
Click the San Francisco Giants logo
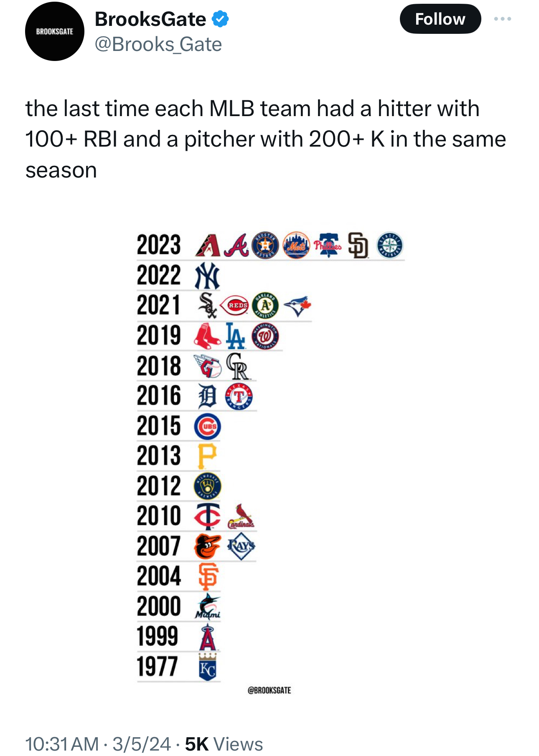pyautogui.click(x=208, y=576)
